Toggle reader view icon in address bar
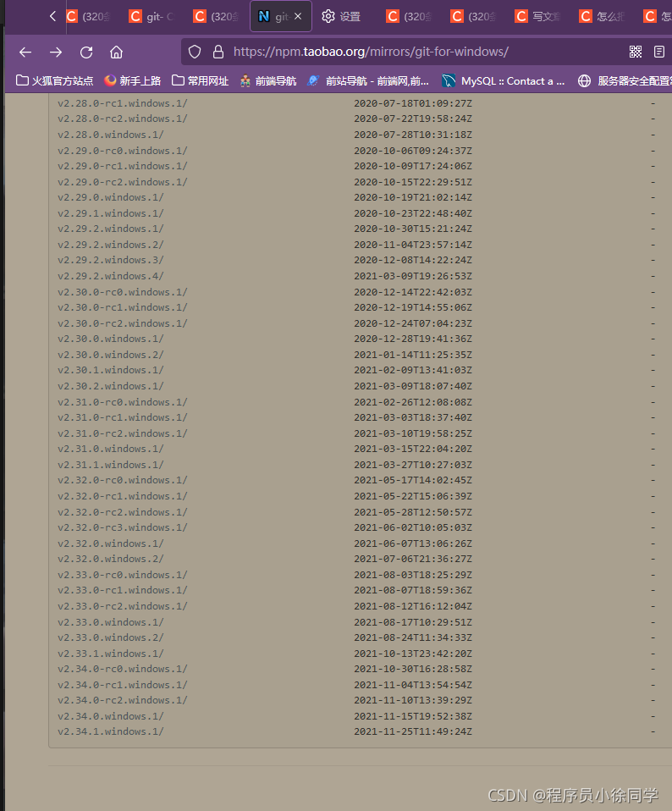Viewport: 672px width, 811px height. coord(659,52)
